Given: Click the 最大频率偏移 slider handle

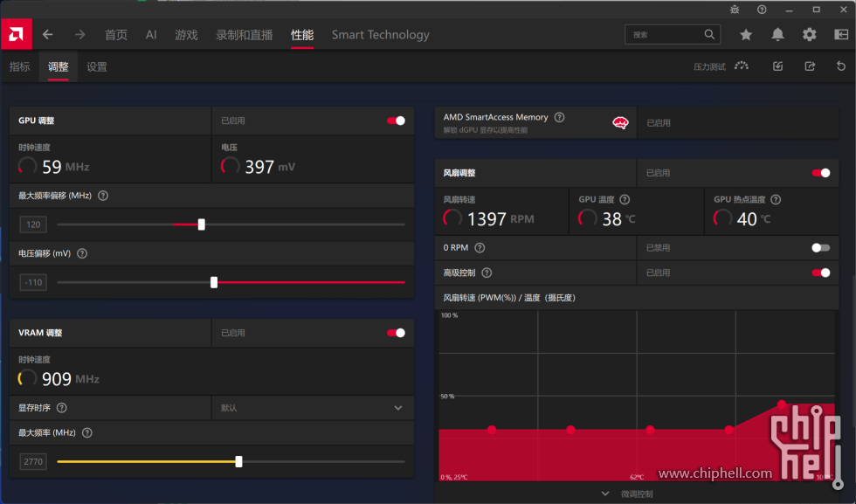Looking at the screenshot, I should tap(202, 224).
